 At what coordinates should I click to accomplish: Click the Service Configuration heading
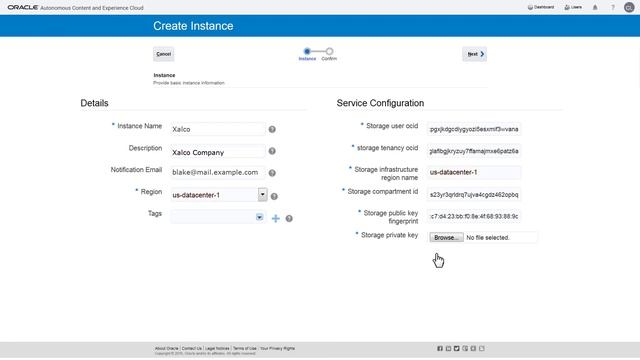tap(380, 103)
